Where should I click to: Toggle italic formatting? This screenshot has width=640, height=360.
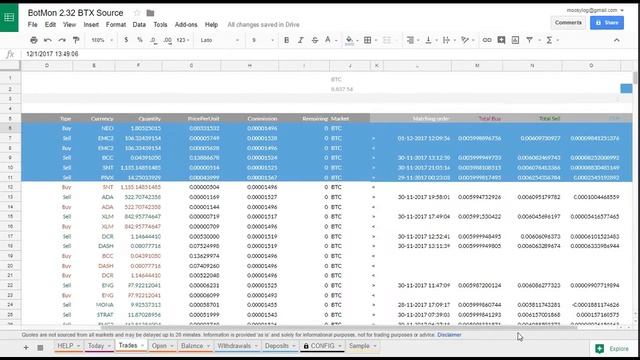tap(301, 40)
